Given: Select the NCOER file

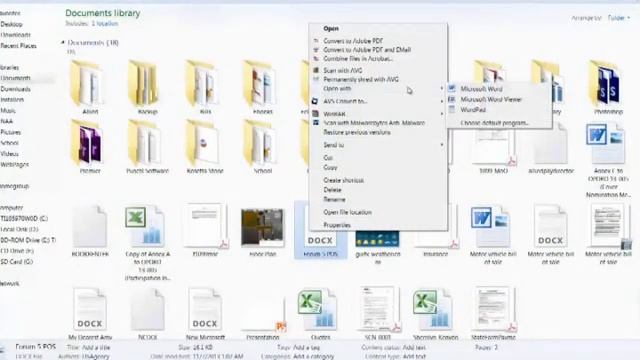Looking at the screenshot, I should 147,313.
